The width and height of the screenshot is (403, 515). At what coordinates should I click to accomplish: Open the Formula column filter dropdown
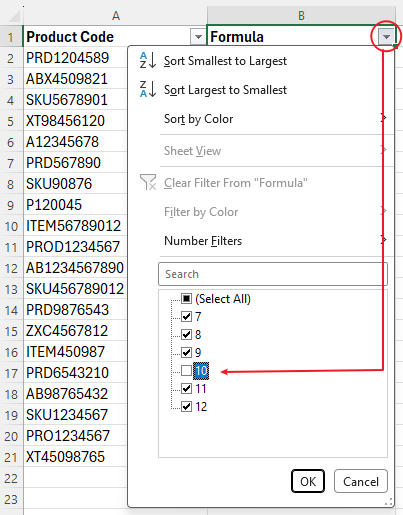click(x=386, y=36)
